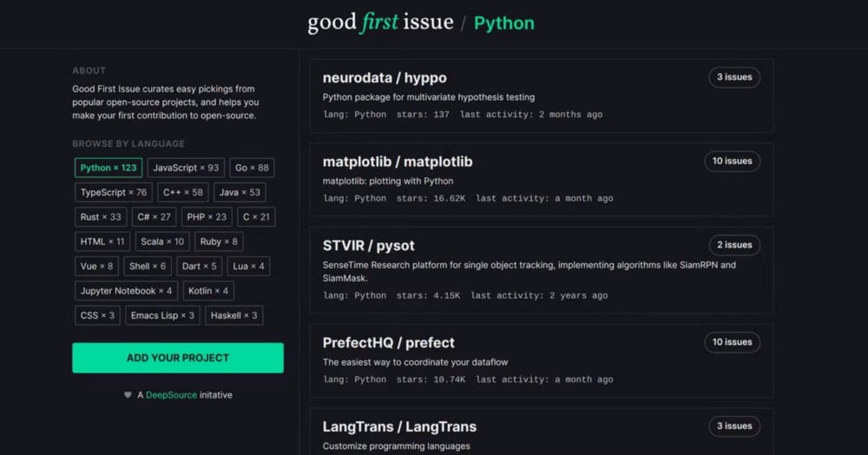Image resolution: width=868 pixels, height=455 pixels.
Task: Open the LangTrans / LangTrans repository
Action: tap(399, 426)
